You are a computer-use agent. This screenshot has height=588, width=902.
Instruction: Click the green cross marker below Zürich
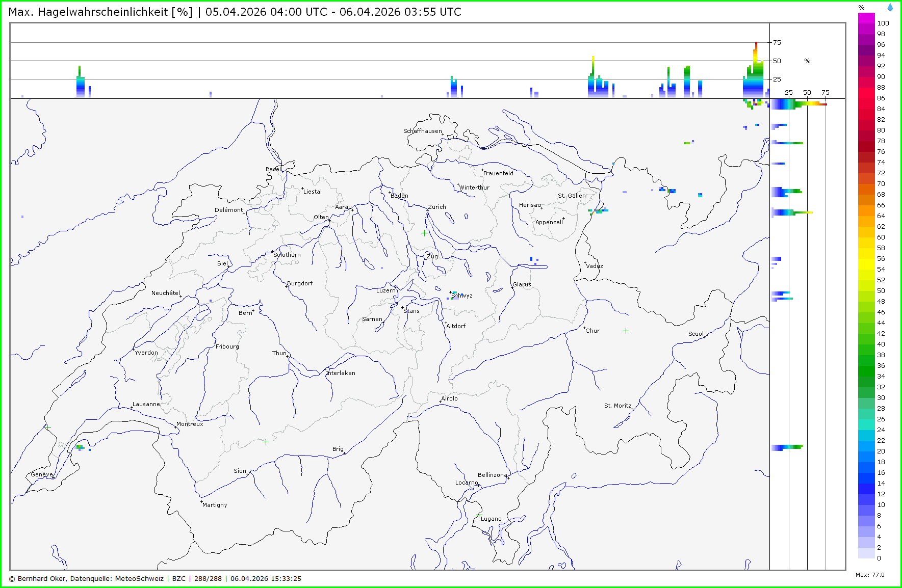click(424, 233)
